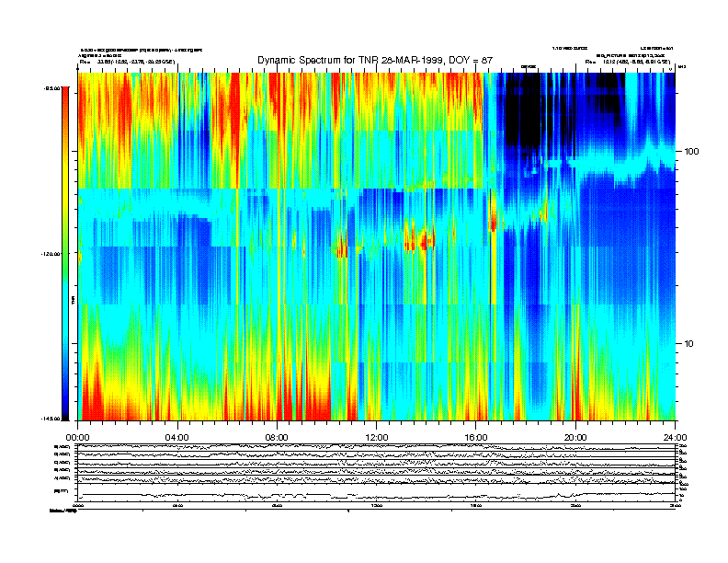Click the "12:00" time axis label
728x563 pixels.
[x=377, y=438]
